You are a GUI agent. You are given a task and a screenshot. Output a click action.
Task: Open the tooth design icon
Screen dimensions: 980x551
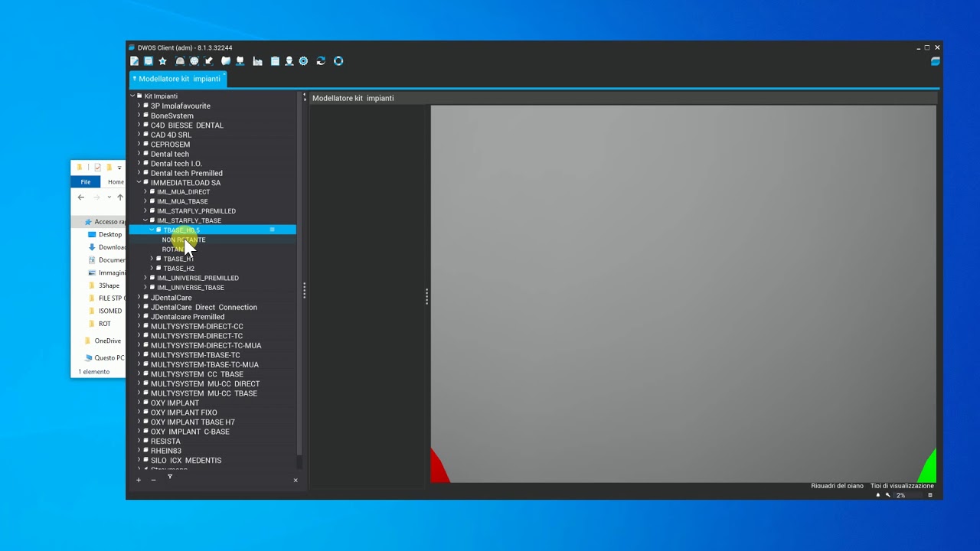(226, 61)
